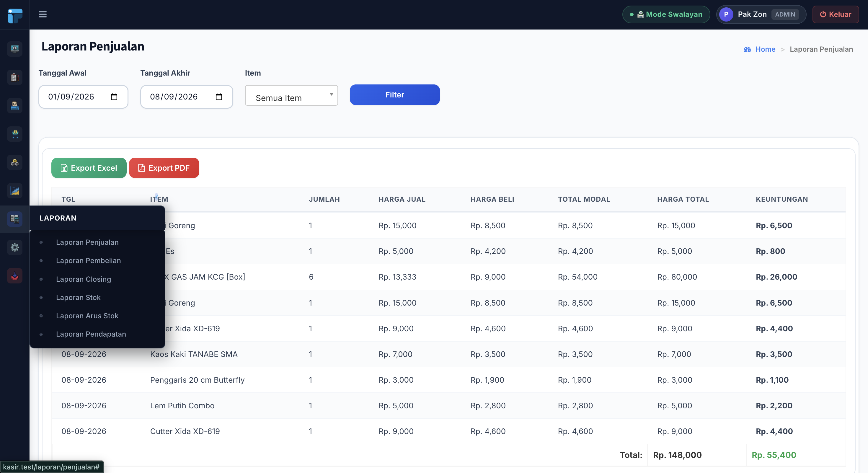Click the Penggaris 20 cm Butterfly cell

197,380
